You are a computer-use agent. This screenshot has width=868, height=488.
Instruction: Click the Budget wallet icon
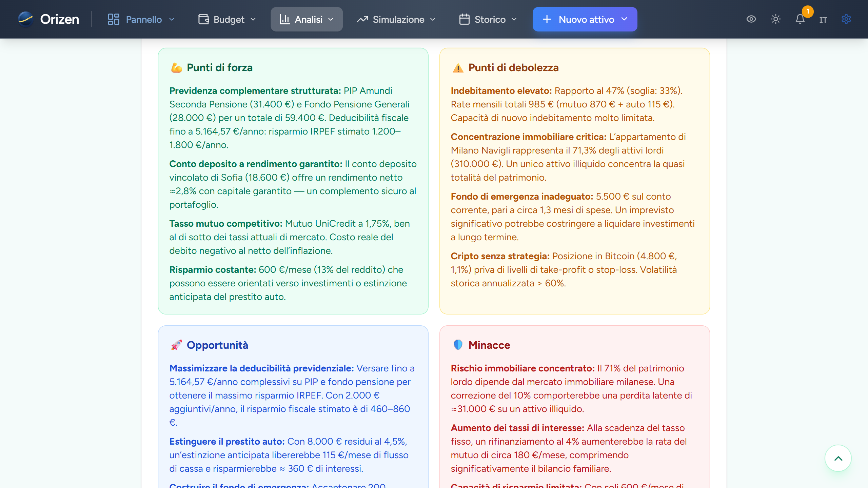coord(203,19)
